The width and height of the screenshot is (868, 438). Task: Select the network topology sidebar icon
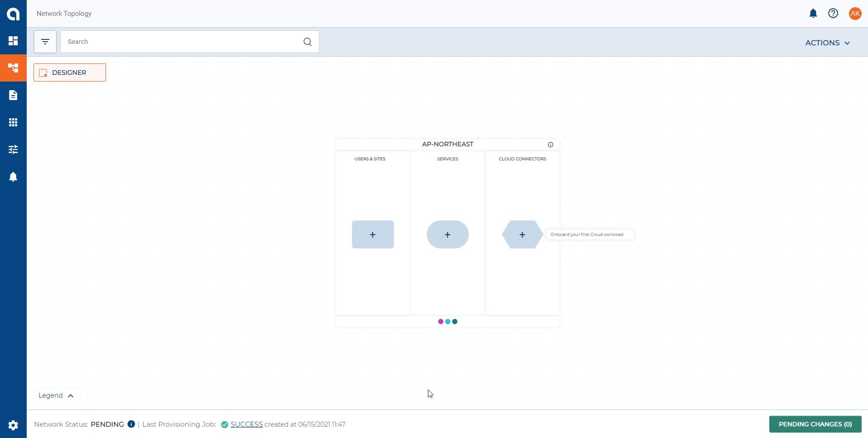[13, 68]
